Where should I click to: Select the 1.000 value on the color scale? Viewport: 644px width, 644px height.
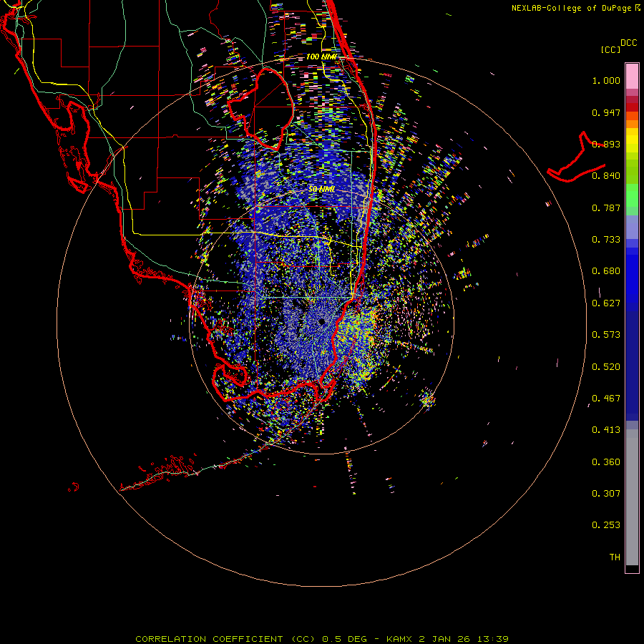coord(606,80)
